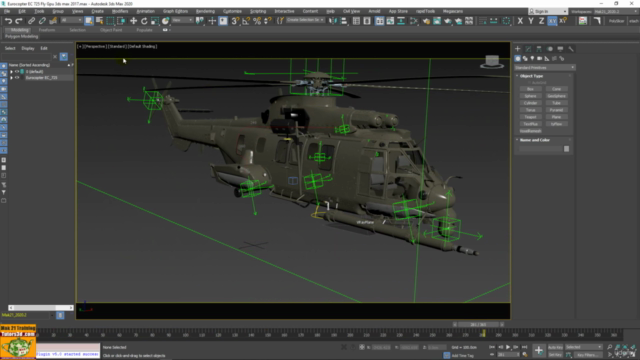Screen dimensions: 640x360
Task: Open the Sign In dropdown
Action: click(x=548, y=11)
